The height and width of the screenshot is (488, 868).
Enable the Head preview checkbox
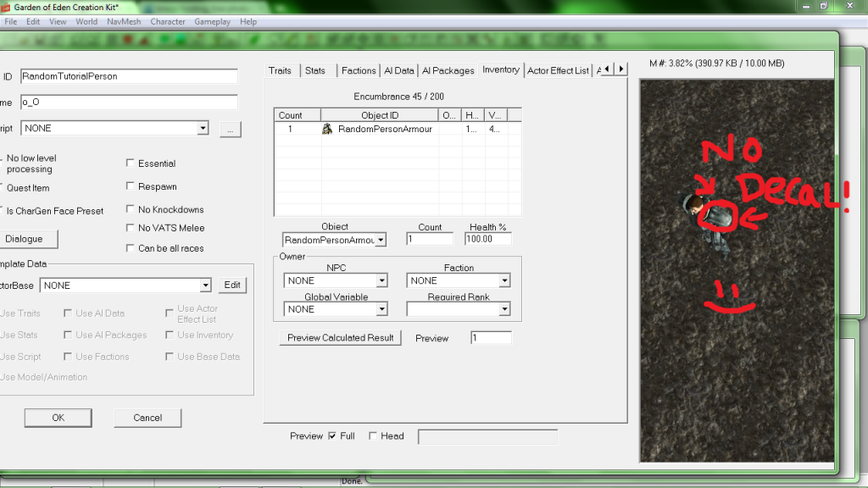click(x=373, y=436)
